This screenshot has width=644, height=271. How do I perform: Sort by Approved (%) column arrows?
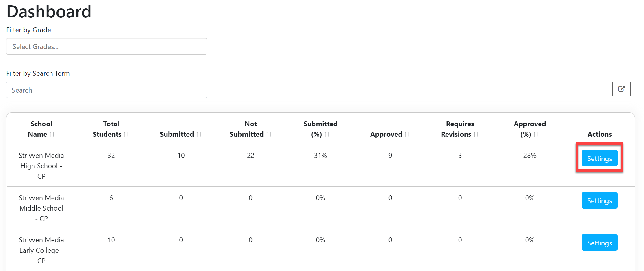point(536,134)
